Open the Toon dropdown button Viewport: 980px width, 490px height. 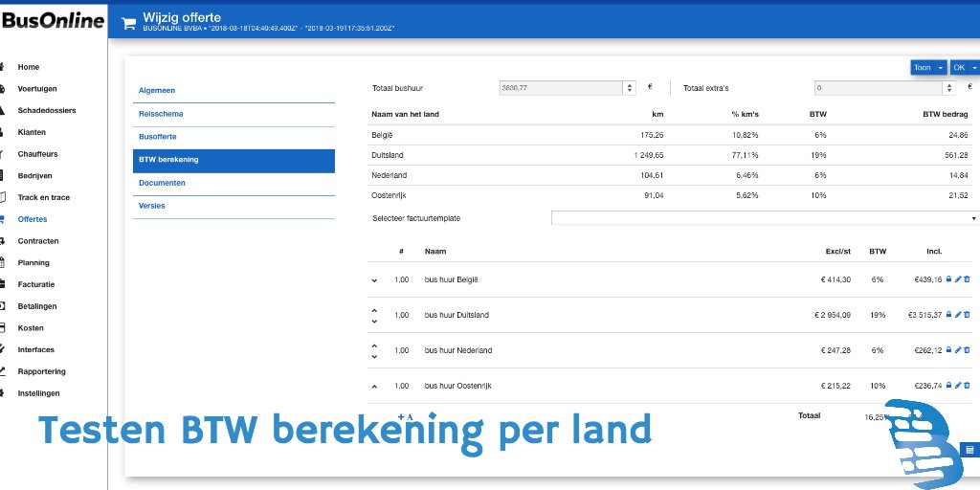tap(928, 68)
